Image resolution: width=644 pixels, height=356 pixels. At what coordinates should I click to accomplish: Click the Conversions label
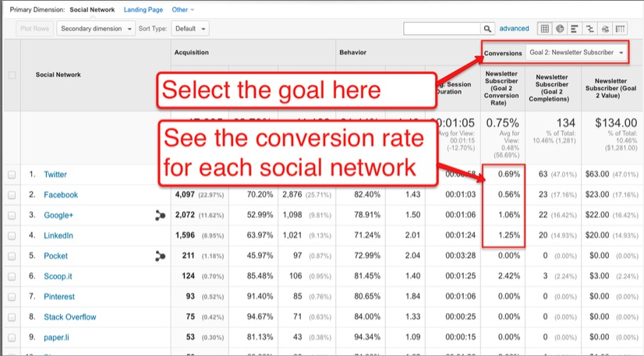click(x=503, y=53)
